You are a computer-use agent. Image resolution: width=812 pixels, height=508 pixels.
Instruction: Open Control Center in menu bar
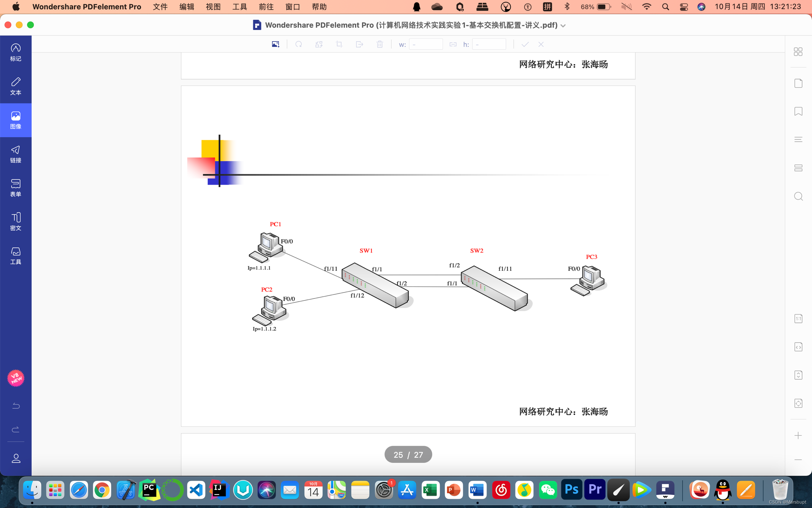pos(683,7)
